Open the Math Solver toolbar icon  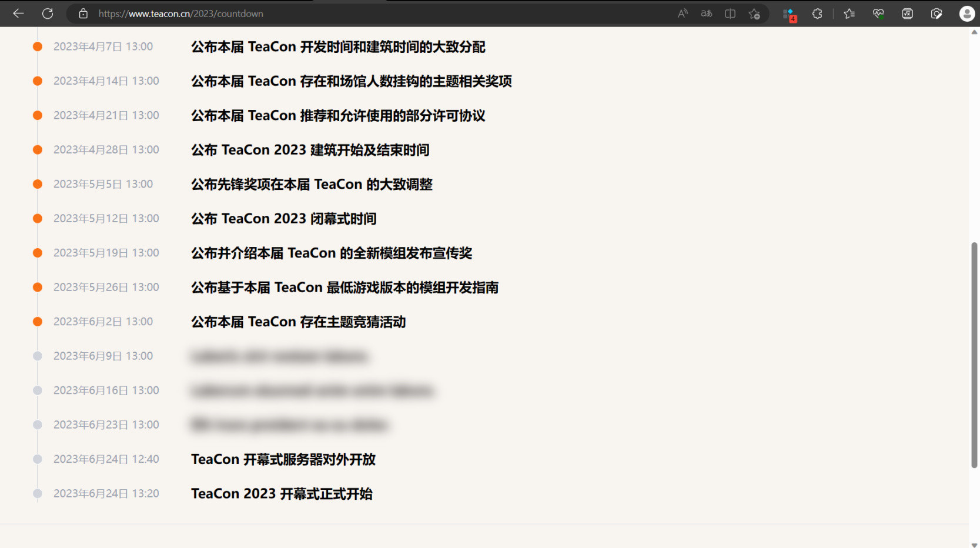[907, 14]
